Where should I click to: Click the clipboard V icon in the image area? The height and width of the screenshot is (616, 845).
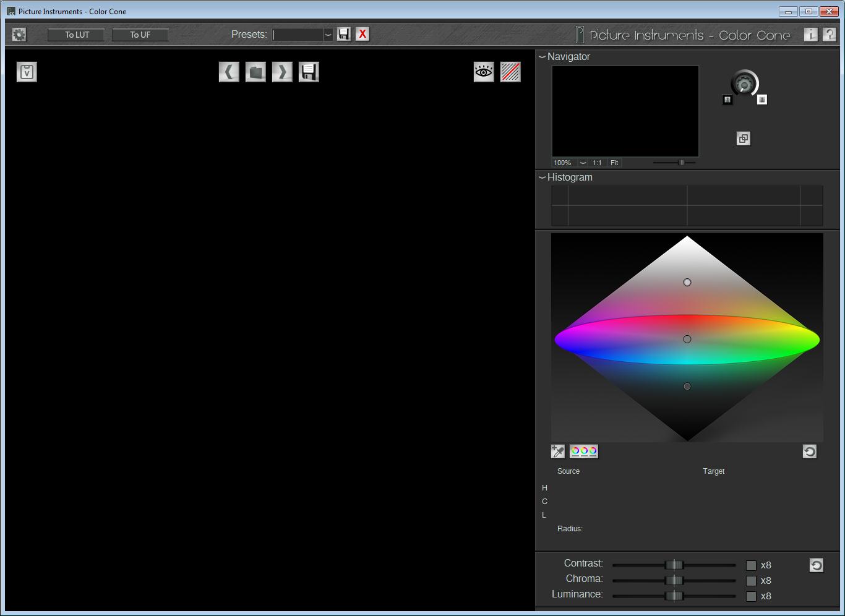click(x=27, y=72)
